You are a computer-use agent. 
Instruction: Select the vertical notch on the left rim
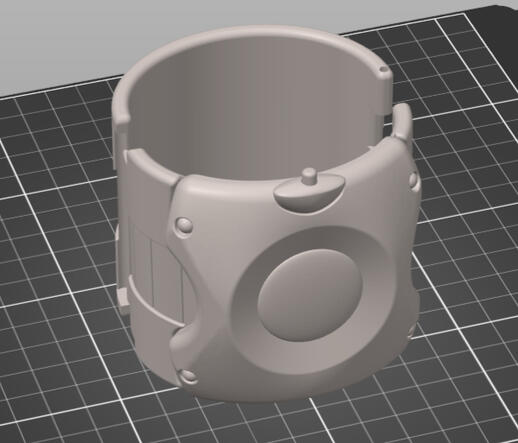click(x=119, y=143)
